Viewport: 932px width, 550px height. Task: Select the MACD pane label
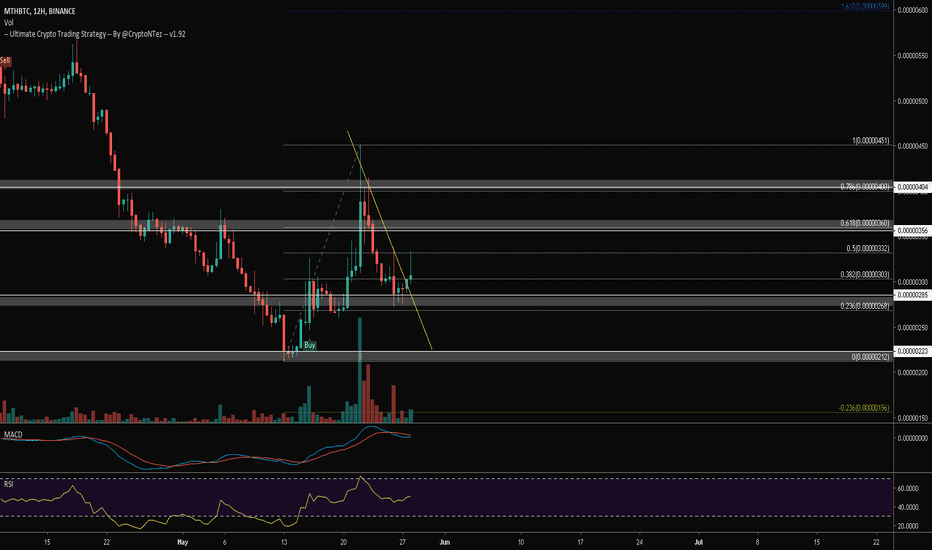point(13,435)
